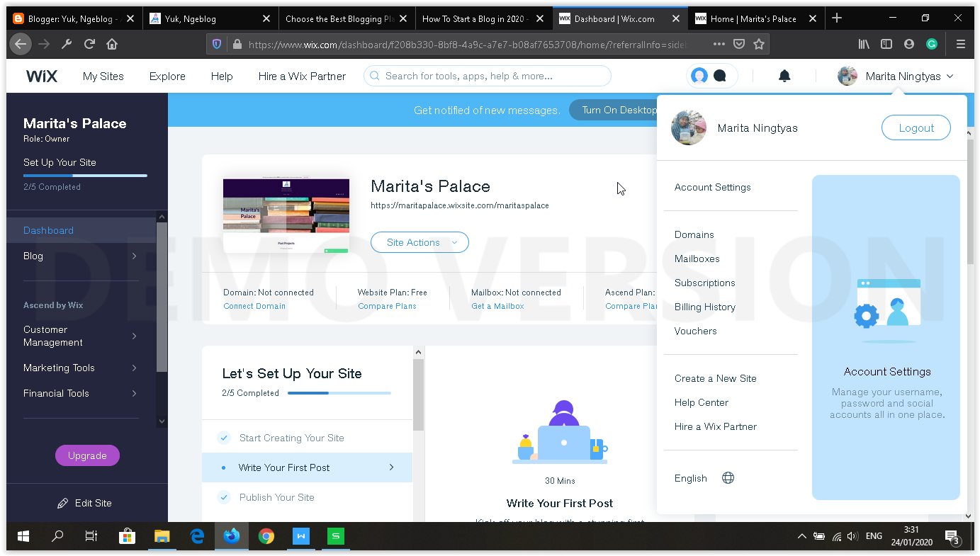Open Write Your First Post step
980x556 pixels.
tap(307, 467)
